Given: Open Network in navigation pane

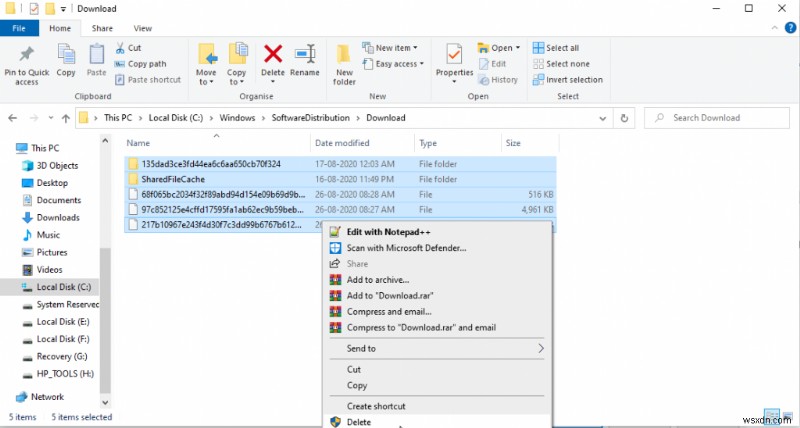Looking at the screenshot, I should (40, 396).
